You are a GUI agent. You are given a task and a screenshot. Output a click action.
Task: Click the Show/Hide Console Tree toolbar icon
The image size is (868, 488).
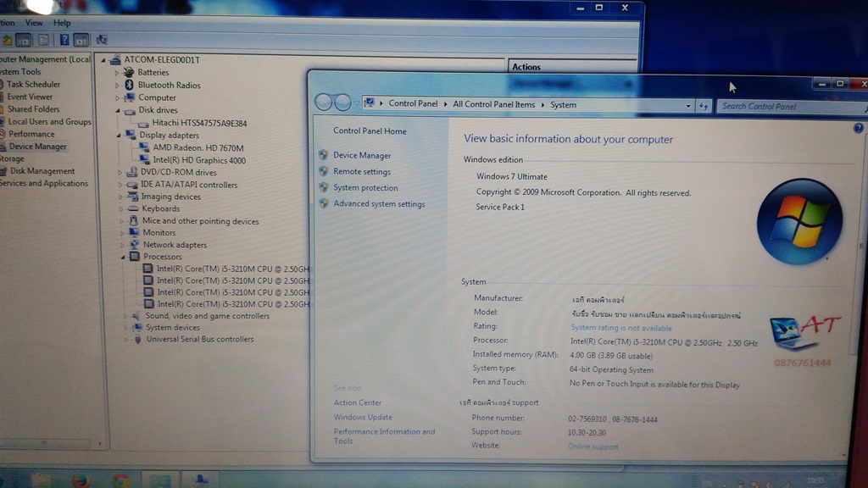23,40
